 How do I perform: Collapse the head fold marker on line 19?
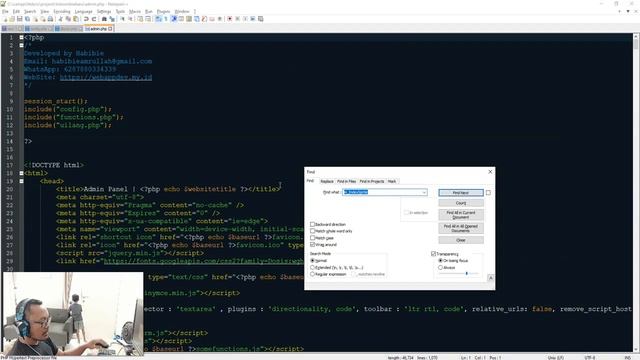(x=21, y=181)
